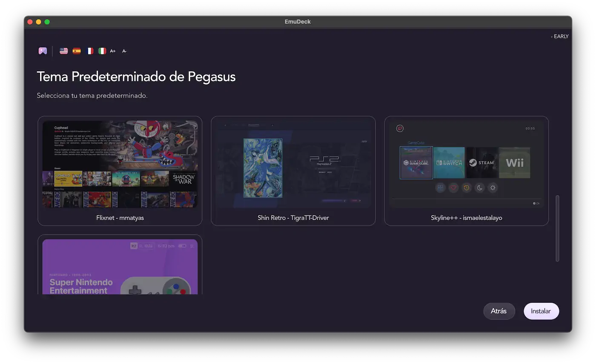Minimize the window with the yellow button

coord(38,22)
